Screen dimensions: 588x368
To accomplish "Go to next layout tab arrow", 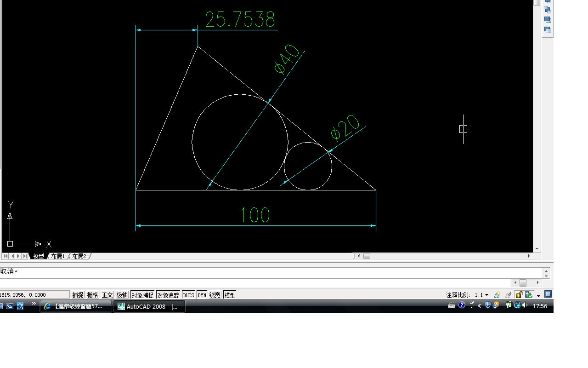I will 18,256.
